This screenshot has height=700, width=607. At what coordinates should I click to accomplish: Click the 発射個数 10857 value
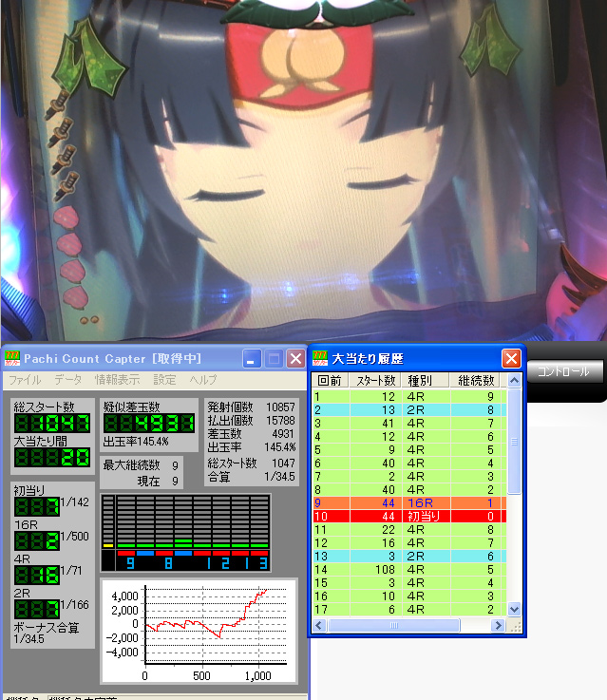point(280,407)
